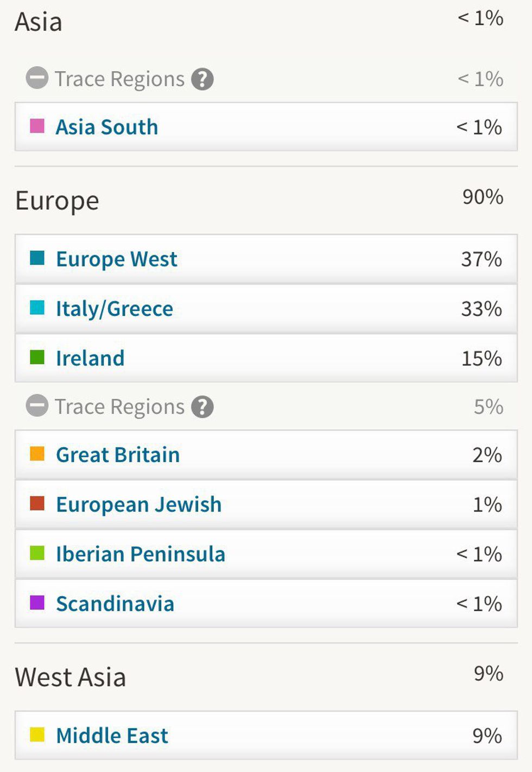Collapse the Asia Trace Regions section
532x772 pixels.
click(37, 78)
